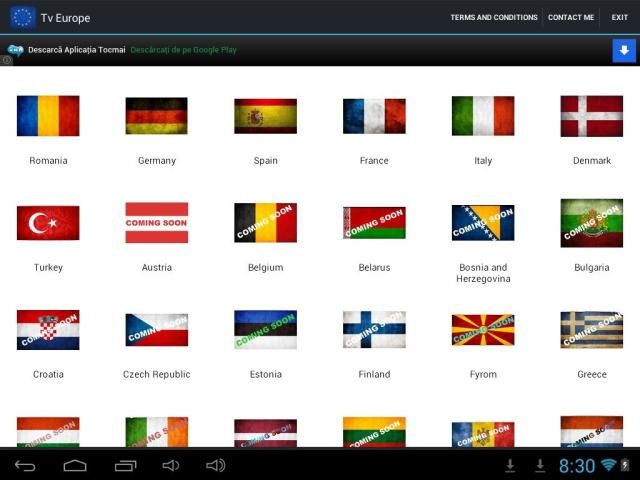Select the Greece flag thumbnail

pyautogui.click(x=591, y=330)
